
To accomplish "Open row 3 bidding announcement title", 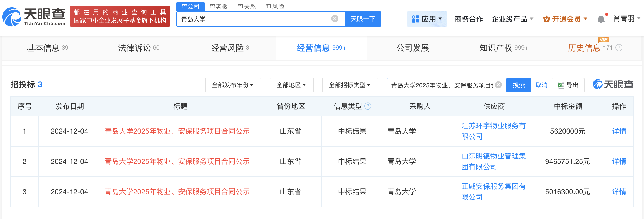I will coord(177,192).
